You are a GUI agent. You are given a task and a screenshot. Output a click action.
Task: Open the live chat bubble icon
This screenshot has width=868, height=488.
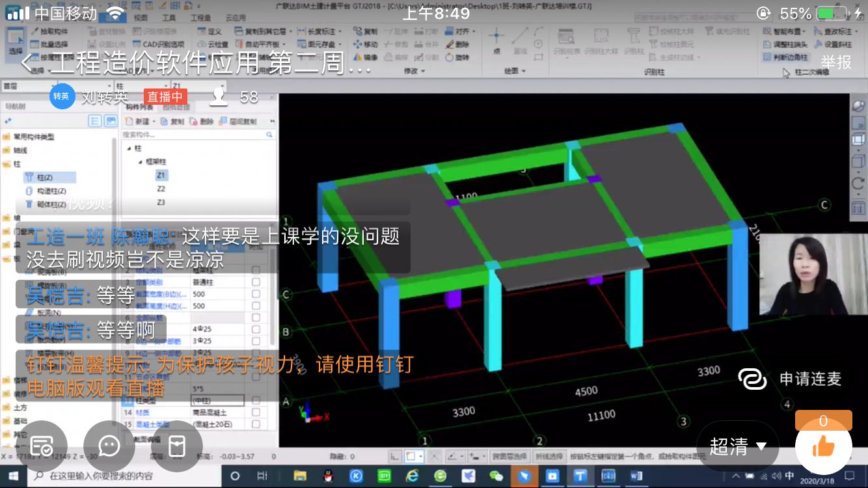(109, 446)
